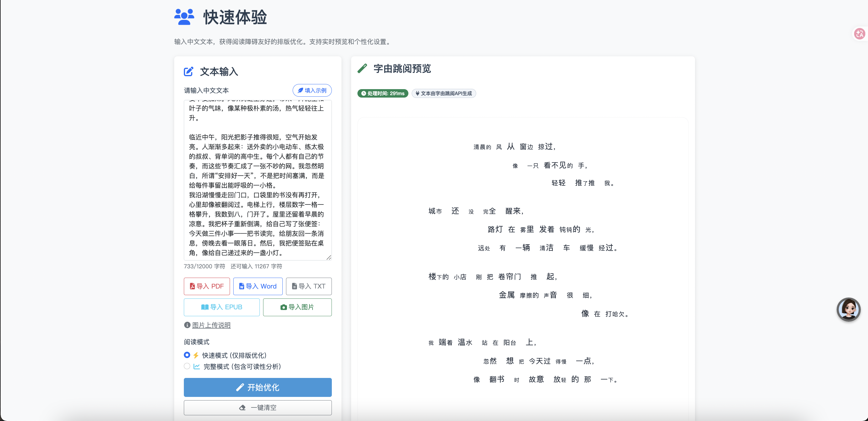This screenshot has height=421, width=868.
Task: Click 导入图片 button
Action: [x=297, y=307]
